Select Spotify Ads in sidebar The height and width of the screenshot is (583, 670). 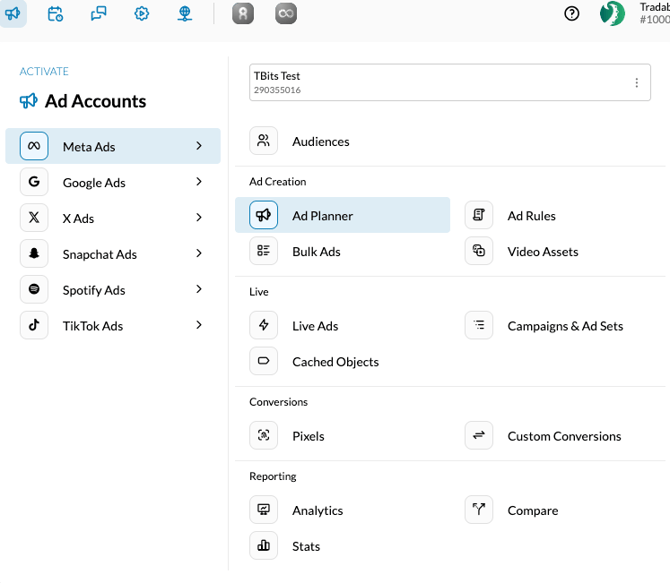pos(94,290)
